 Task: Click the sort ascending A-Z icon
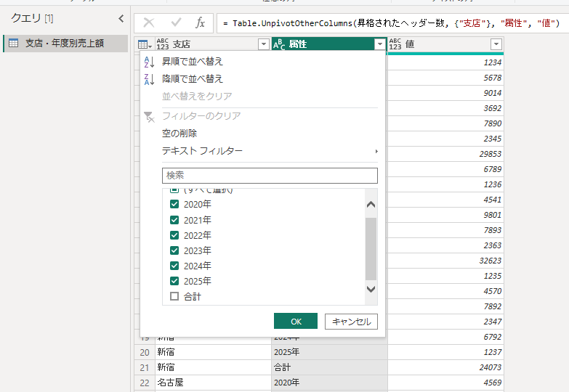point(150,62)
